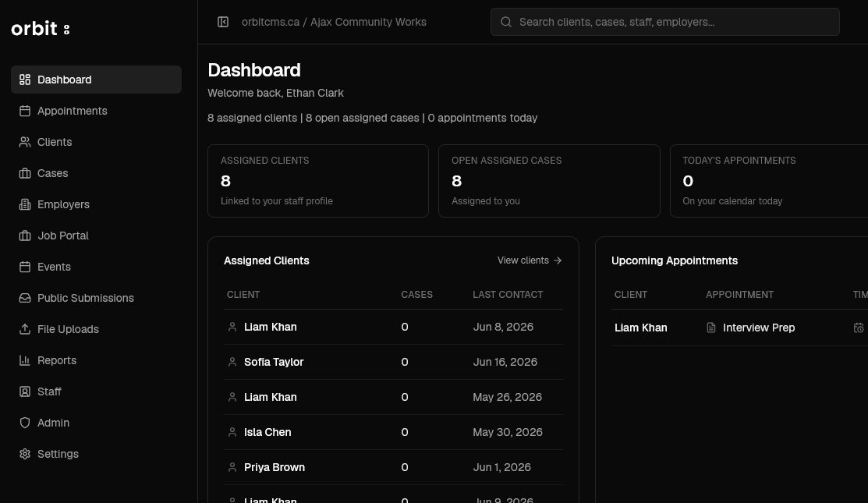This screenshot has width=868, height=503.
Task: Open Liam Khan in Upcoming Appointments
Action: click(640, 328)
